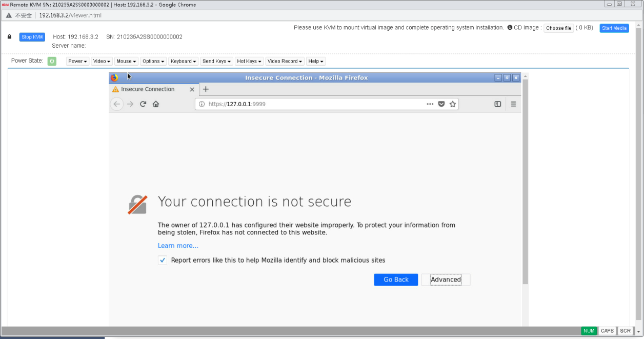Close the Insecure Connection tab

tap(192, 89)
